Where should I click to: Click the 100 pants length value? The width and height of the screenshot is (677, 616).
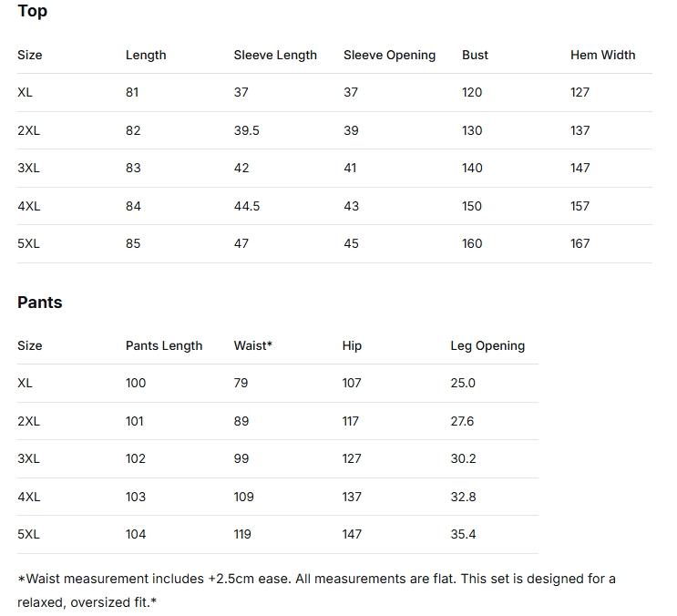(x=136, y=383)
